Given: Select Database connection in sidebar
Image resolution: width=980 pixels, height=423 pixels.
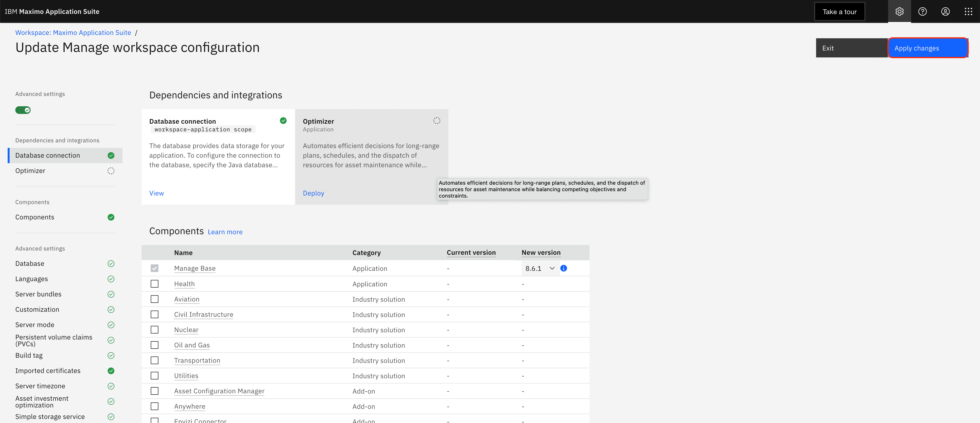Looking at the screenshot, I should [65, 156].
